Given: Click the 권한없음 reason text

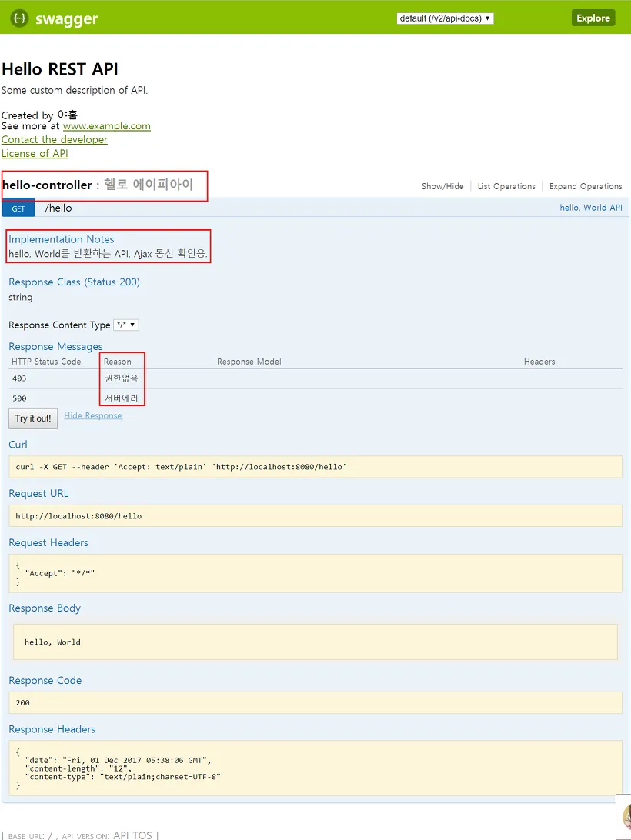Looking at the screenshot, I should coord(121,378).
